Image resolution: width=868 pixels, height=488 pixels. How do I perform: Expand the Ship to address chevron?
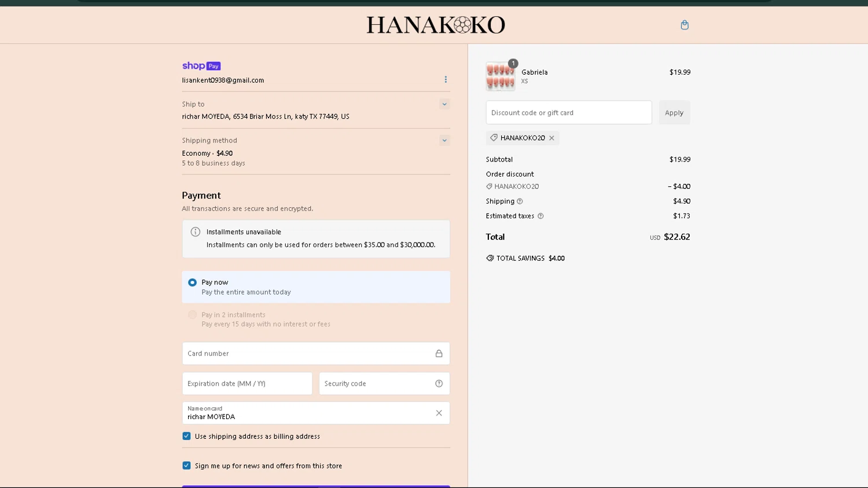pos(444,104)
